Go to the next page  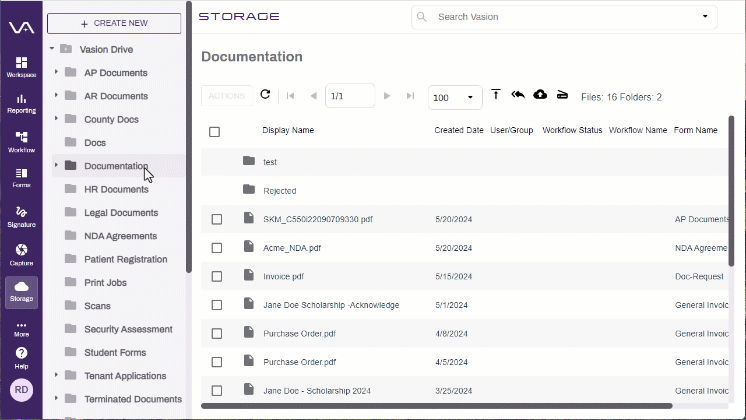(387, 96)
